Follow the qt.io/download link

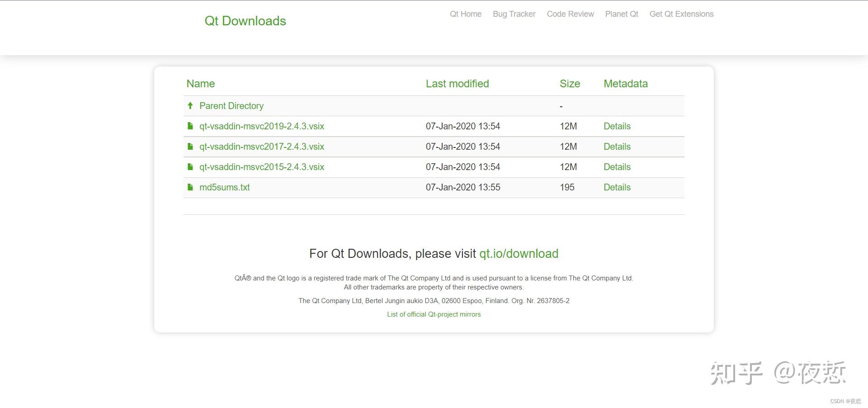point(519,254)
